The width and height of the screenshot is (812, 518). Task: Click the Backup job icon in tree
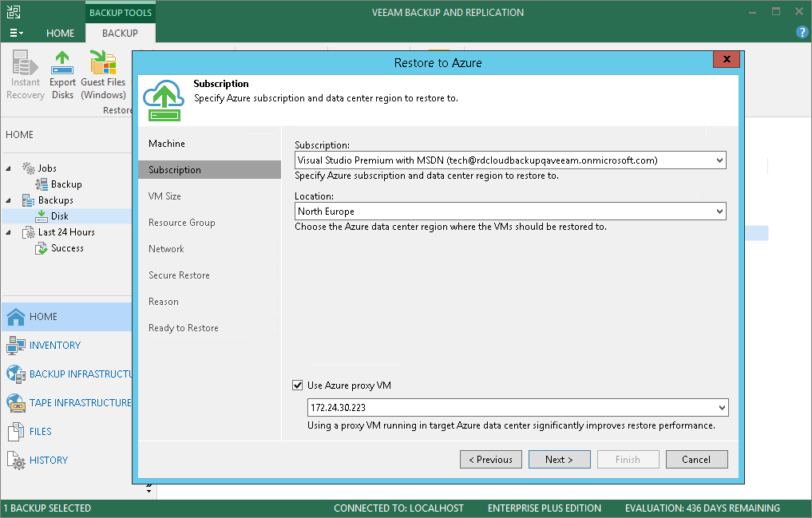click(x=42, y=184)
